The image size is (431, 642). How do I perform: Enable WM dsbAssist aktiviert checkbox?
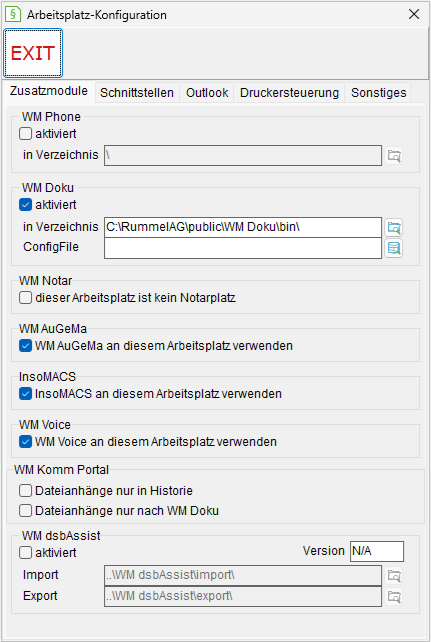25,553
